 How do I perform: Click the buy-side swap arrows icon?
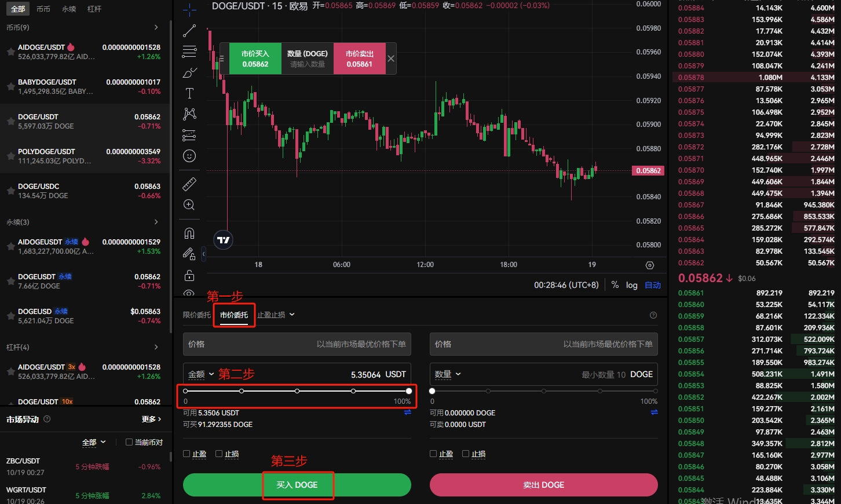(408, 412)
